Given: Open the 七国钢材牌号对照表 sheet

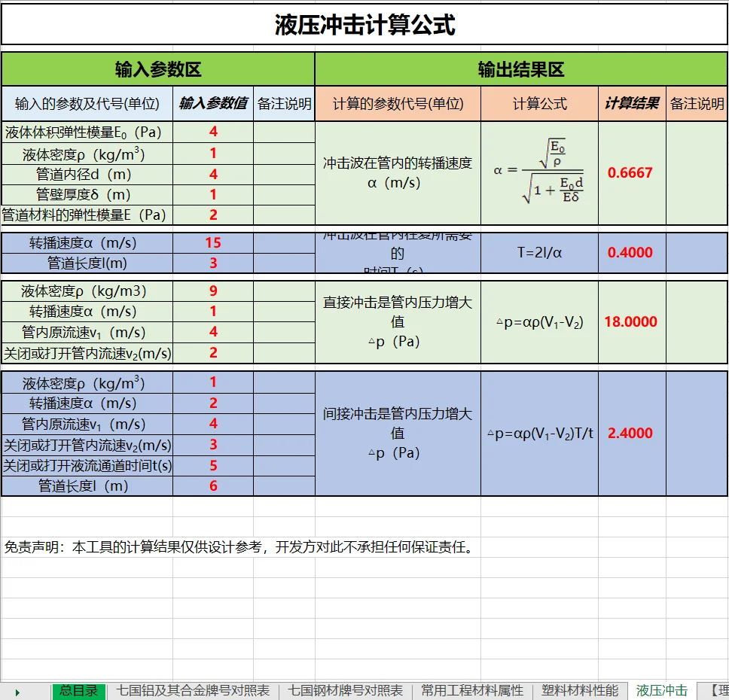Looking at the screenshot, I should [348, 690].
